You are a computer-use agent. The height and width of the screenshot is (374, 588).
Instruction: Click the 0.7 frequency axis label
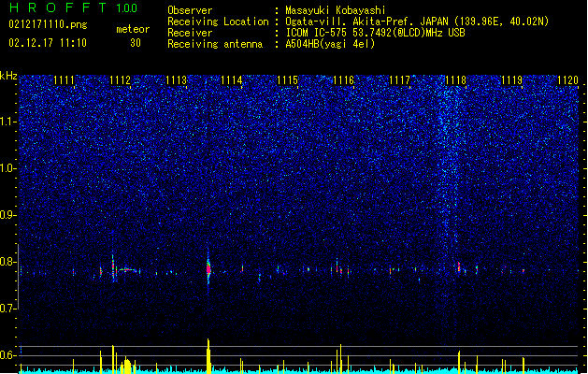pyautogui.click(x=8, y=309)
